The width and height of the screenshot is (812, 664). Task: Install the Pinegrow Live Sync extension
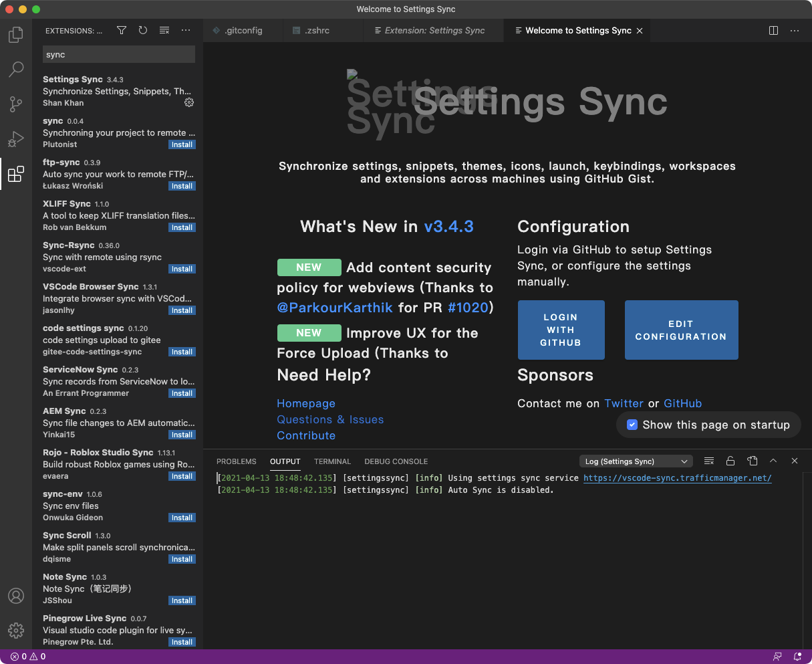click(182, 642)
